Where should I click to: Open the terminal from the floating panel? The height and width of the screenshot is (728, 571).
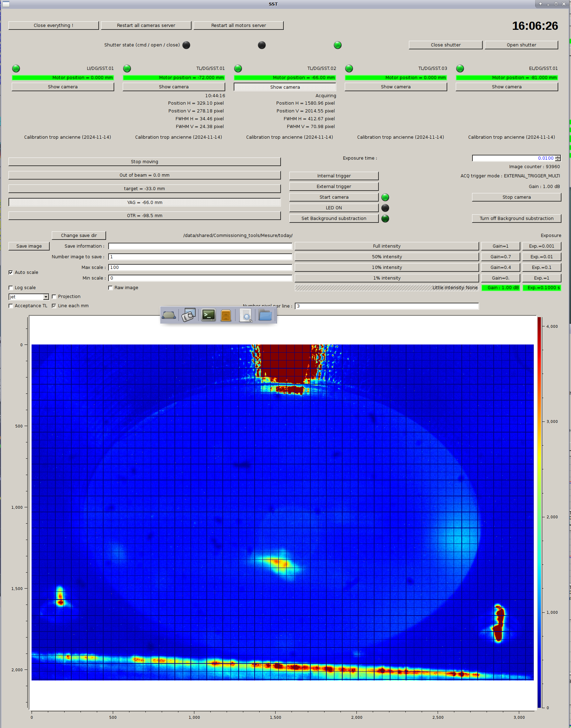[209, 315]
